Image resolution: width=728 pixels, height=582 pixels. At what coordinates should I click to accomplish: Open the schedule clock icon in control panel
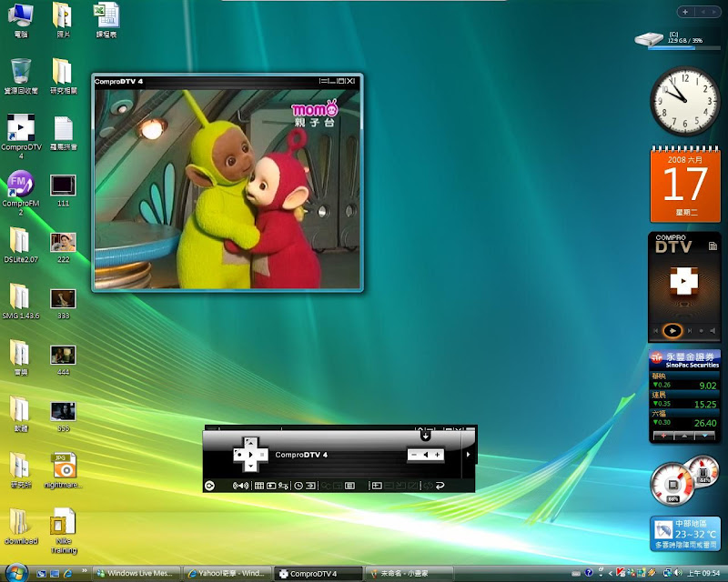click(x=298, y=486)
